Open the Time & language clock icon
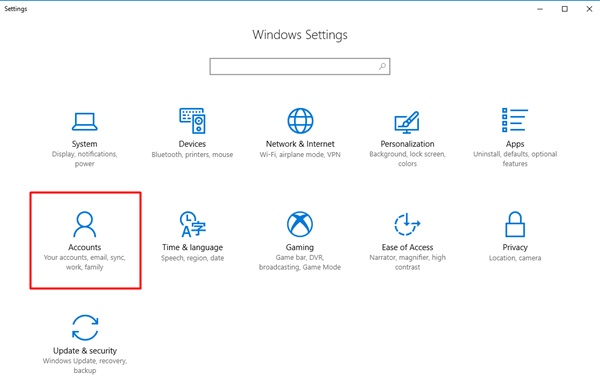 192,224
